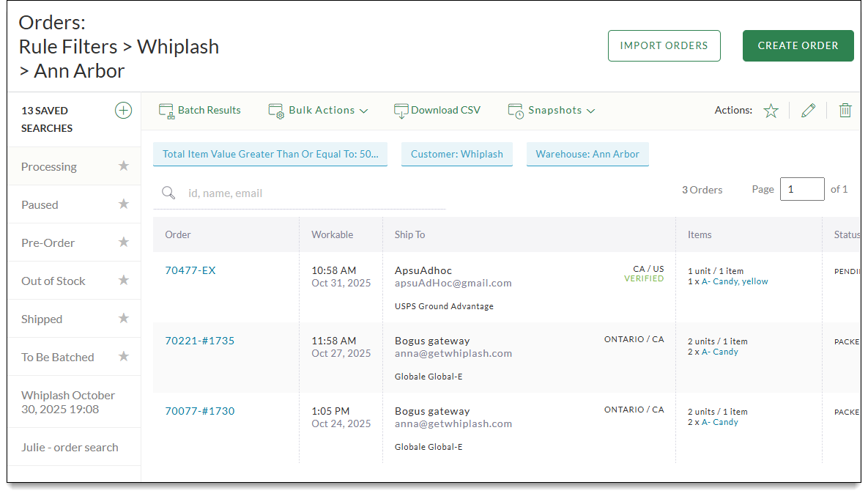Image resolution: width=868 pixels, height=496 pixels.
Task: Select the Out of Stock saved search
Action: pos(53,281)
